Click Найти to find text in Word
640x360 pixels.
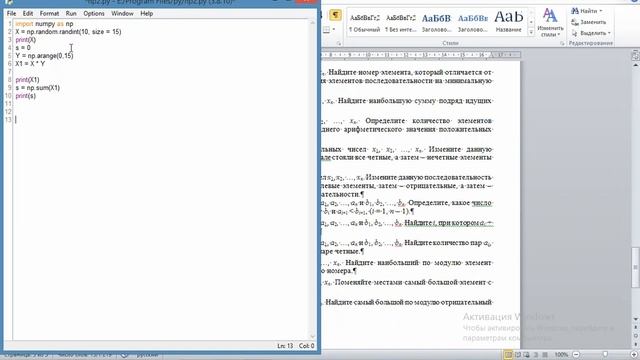[586, 11]
